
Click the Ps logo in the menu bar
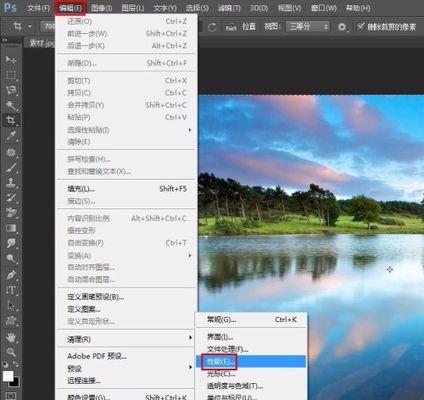pos(10,7)
